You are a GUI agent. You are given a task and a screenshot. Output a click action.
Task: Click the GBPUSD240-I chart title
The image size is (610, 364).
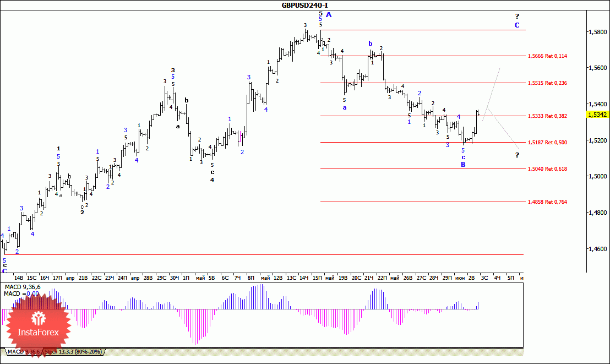[x=304, y=5]
